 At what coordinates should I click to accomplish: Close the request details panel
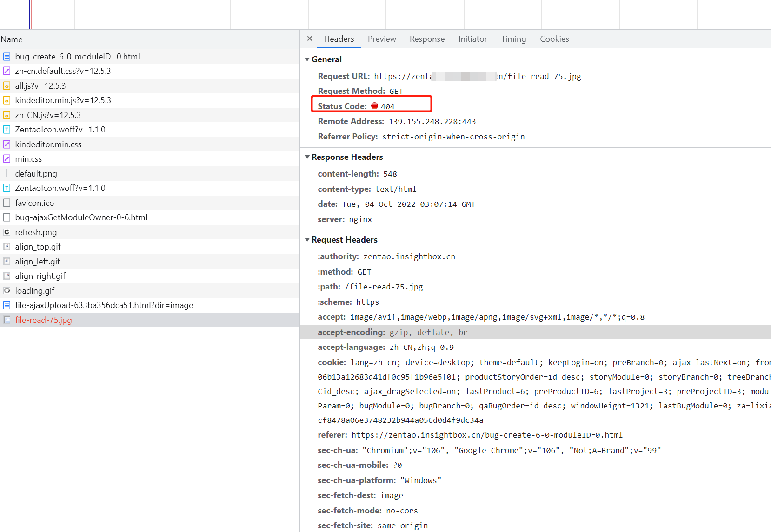(310, 39)
